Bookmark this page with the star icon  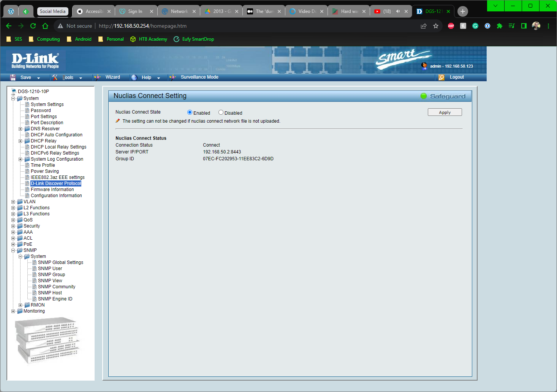(436, 26)
